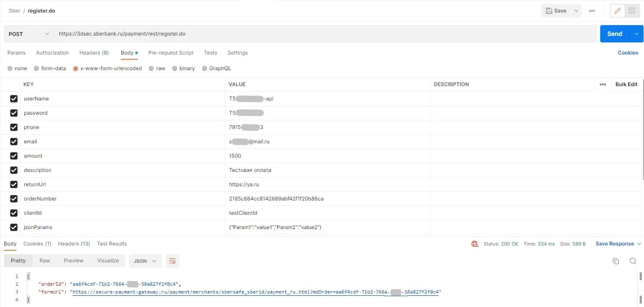Open the response Body tab
644x307 pixels.
point(10,244)
